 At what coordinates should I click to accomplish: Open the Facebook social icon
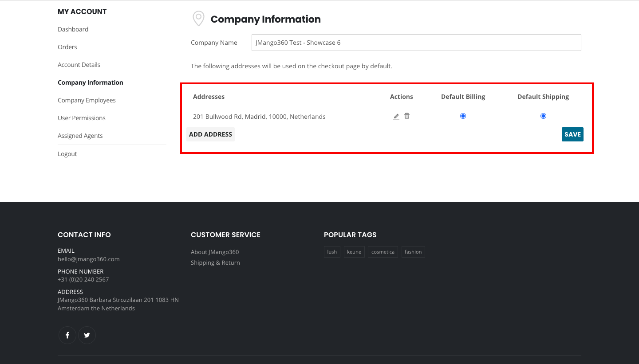pyautogui.click(x=67, y=335)
